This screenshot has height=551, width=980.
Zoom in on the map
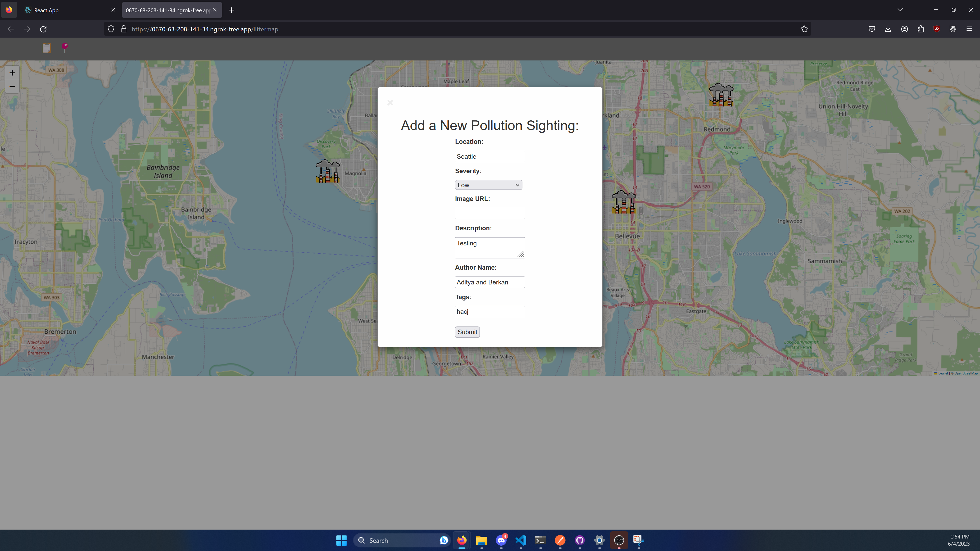(x=12, y=73)
